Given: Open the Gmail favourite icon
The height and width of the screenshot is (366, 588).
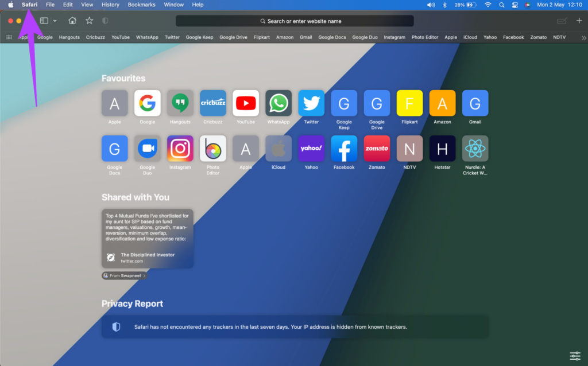Looking at the screenshot, I should coord(475,103).
